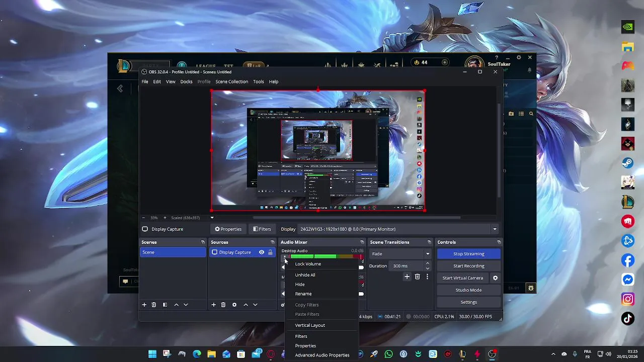The image size is (644, 362).
Task: Show hidden system tray icons
Action: (553, 354)
